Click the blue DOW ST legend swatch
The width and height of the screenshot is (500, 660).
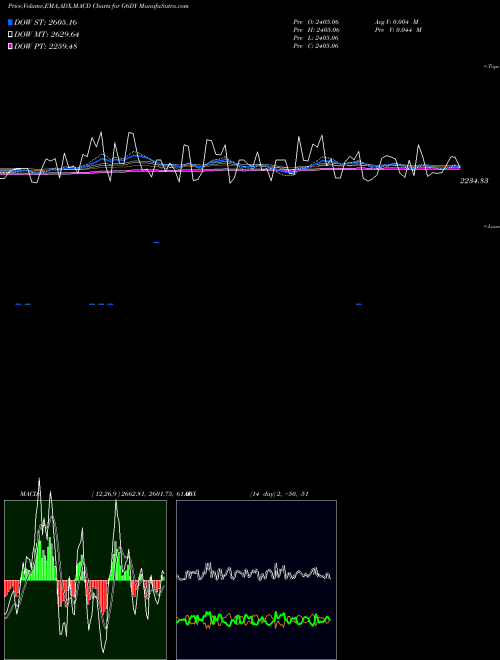[x=10, y=22]
